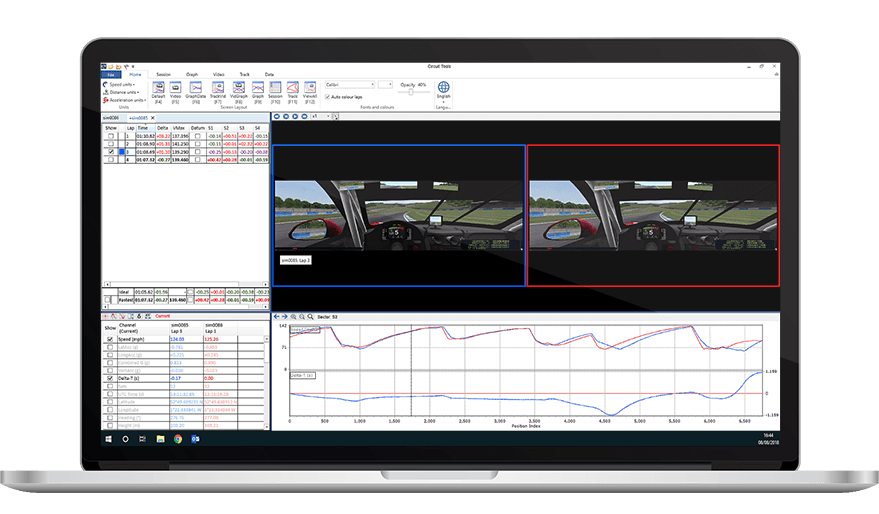The image size is (879, 514).
Task: Open the Graph [F9] layout
Action: [258, 90]
